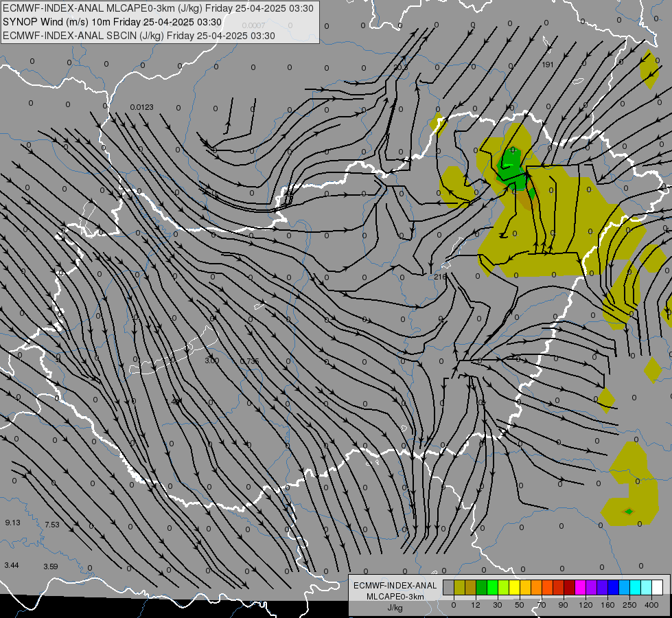672x618 pixels.
Task: Click the dark red swatch after 90 tick
Action: pyautogui.click(x=569, y=587)
